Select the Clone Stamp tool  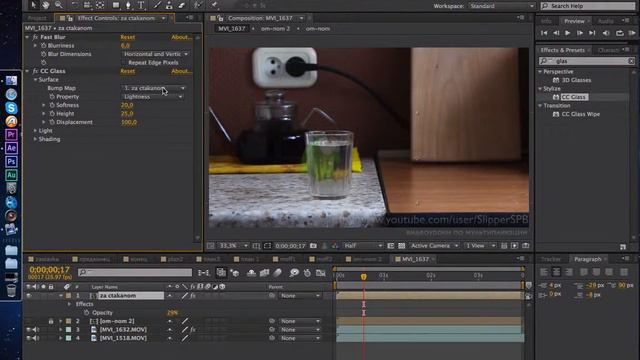[169, 5]
